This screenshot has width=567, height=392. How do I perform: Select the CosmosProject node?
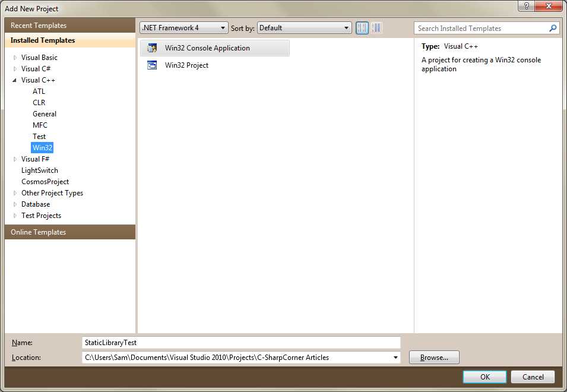(x=45, y=182)
